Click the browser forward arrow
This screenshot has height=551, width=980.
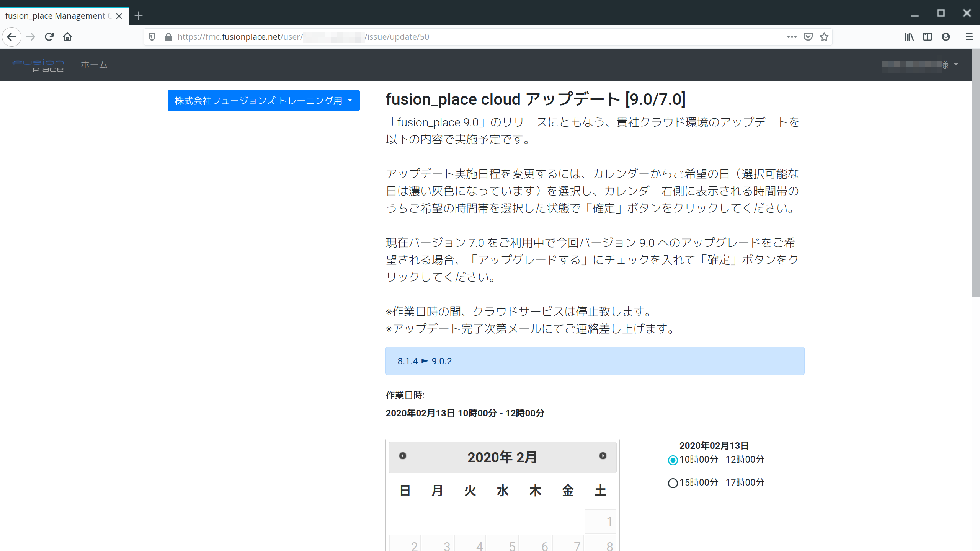tap(31, 37)
